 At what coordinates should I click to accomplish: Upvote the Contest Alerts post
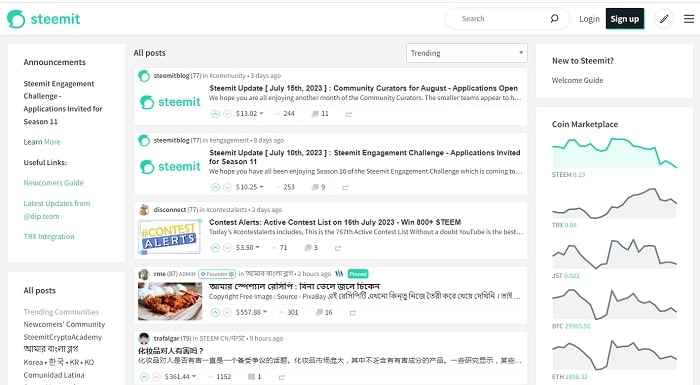point(215,247)
